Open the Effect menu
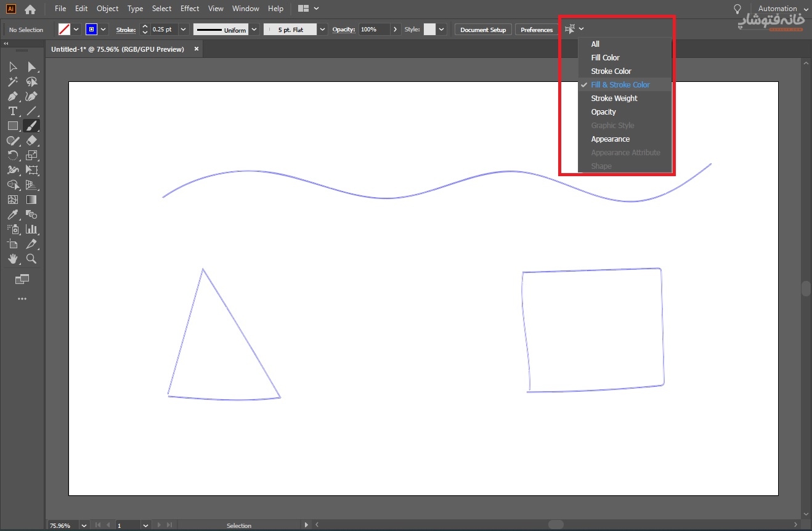Viewport: 812px width, 531px height. [190, 9]
